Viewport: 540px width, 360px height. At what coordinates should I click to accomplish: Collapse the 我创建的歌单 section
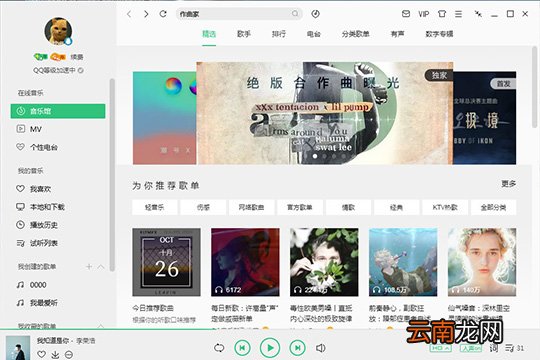click(101, 267)
